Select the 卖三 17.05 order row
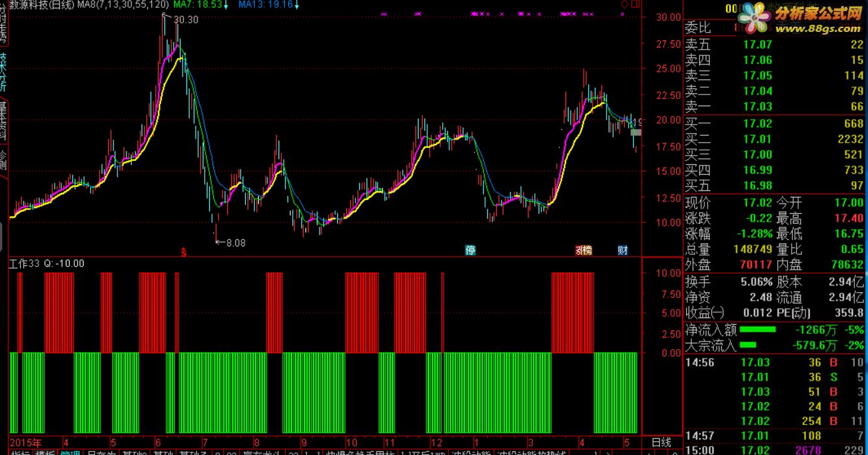868x455 pixels. click(775, 76)
